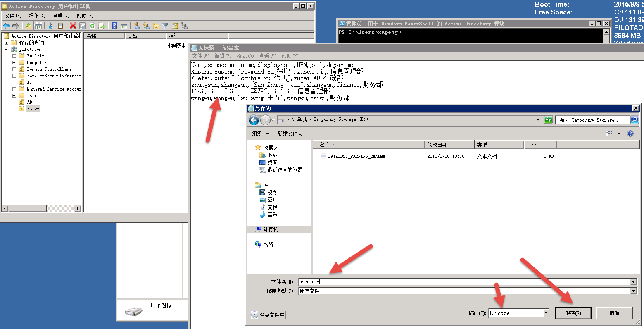Viewport: 644px width, 329px height.
Task: Open the 编码 Unicode encoding dropdown
Action: pos(546,313)
